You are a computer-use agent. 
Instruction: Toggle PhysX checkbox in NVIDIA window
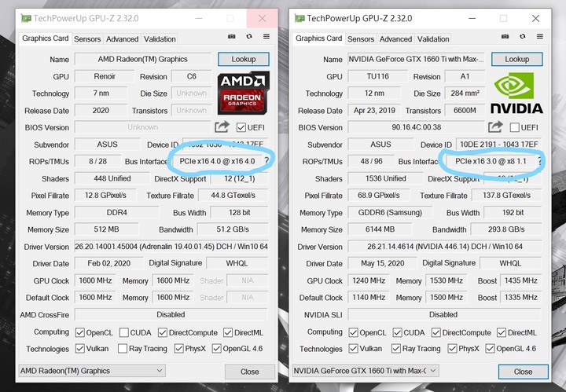tap(452, 348)
